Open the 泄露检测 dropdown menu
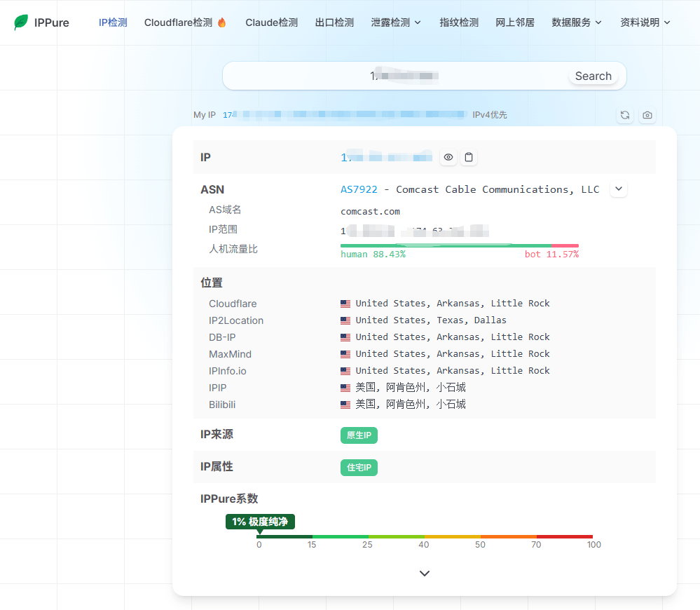The height and width of the screenshot is (610, 700). click(x=395, y=22)
